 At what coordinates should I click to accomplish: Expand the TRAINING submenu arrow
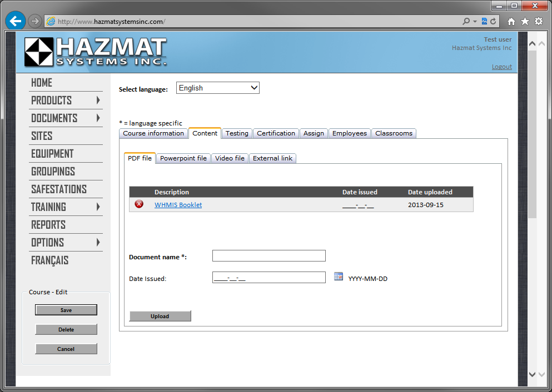[98, 207]
